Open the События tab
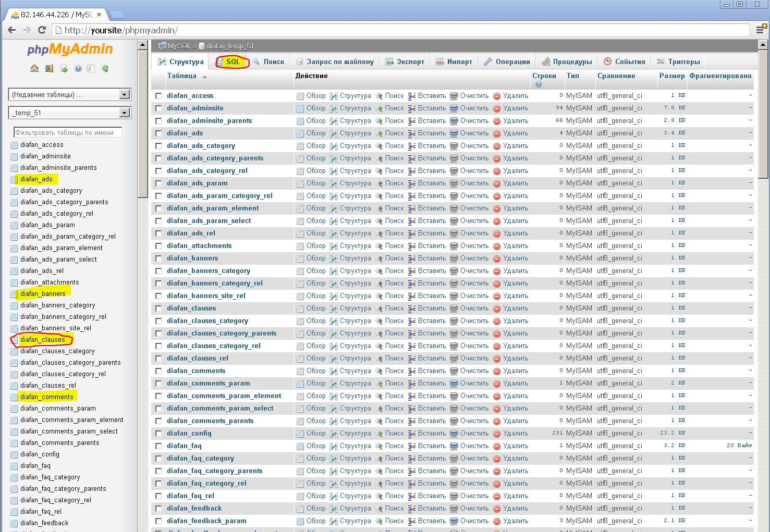770x532 pixels. click(x=625, y=61)
